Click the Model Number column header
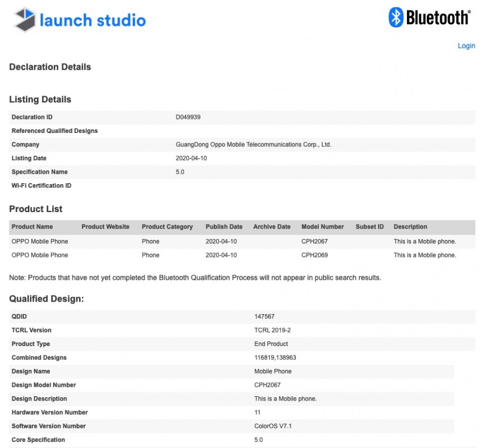Viewport: 485px width, 448px height. 322,227
